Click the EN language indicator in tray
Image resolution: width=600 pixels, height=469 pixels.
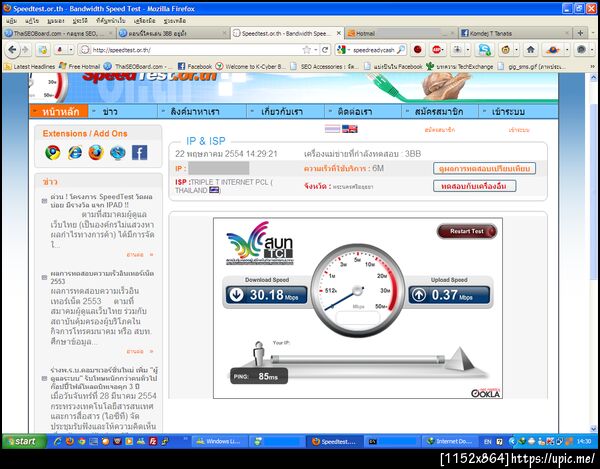[x=487, y=441]
